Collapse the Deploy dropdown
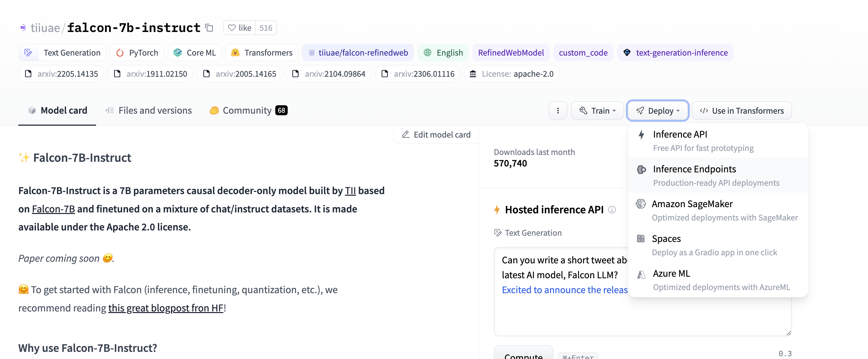The height and width of the screenshot is (359, 868). [x=658, y=111]
